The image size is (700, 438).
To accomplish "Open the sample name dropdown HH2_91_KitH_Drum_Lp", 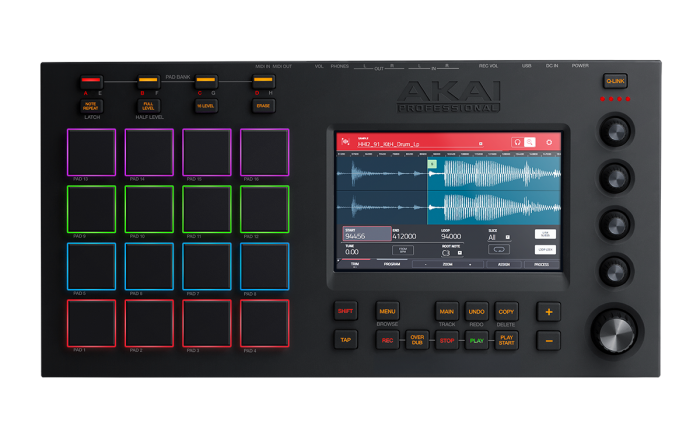I will [x=420, y=144].
